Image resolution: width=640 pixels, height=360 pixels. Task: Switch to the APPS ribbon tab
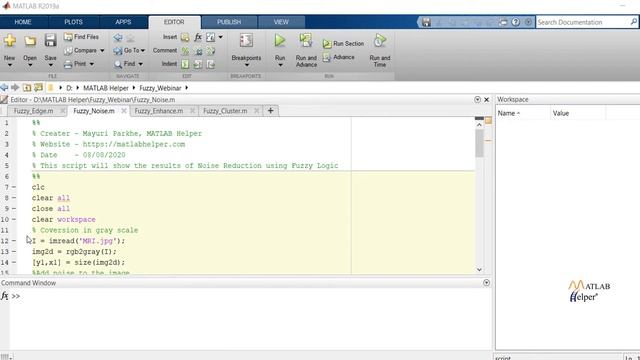123,22
